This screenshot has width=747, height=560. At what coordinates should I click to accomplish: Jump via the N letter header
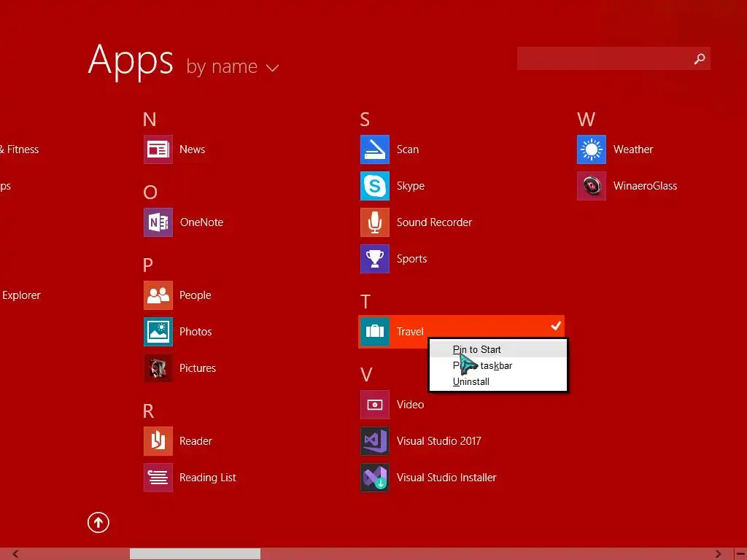(150, 120)
